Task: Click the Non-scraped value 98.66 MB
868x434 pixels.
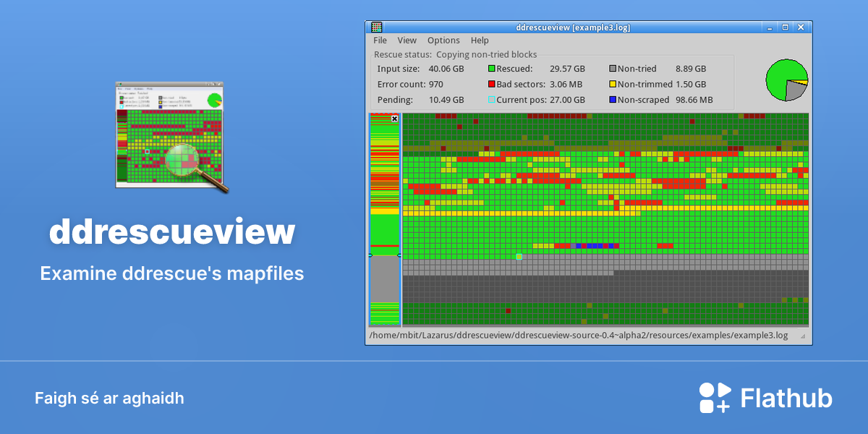Action: pyautogui.click(x=694, y=100)
